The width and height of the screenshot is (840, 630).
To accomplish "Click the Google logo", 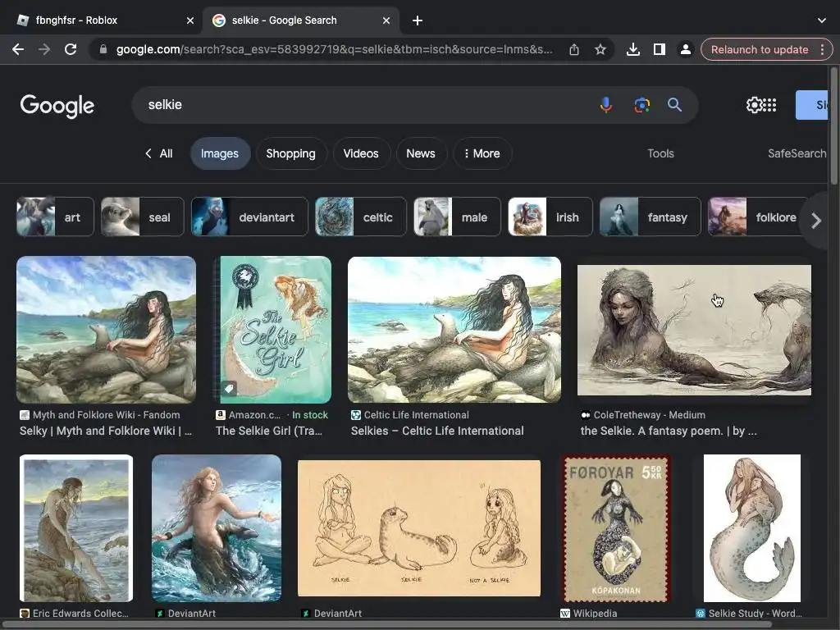I will coord(57,106).
